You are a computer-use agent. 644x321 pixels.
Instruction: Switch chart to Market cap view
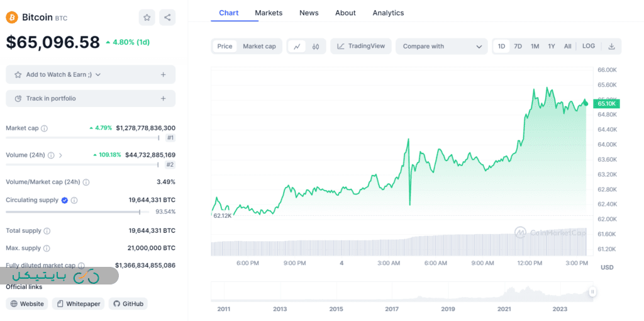pyautogui.click(x=259, y=46)
